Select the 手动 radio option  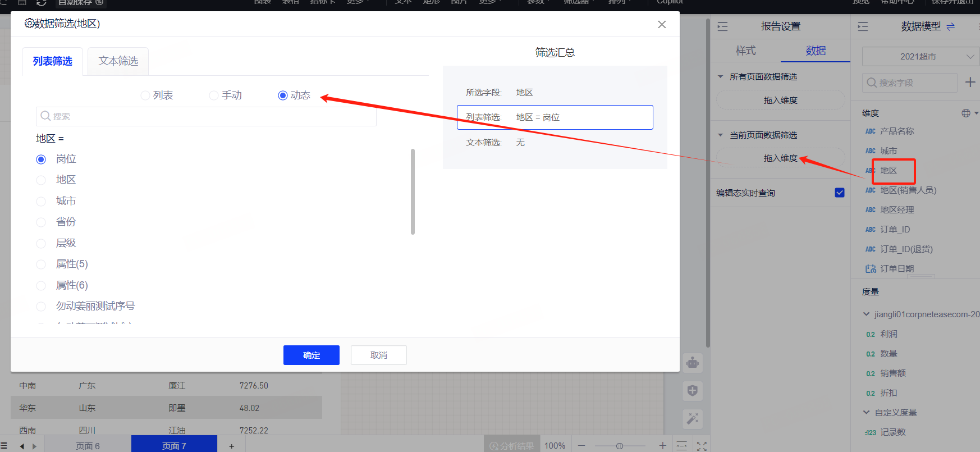coord(214,95)
